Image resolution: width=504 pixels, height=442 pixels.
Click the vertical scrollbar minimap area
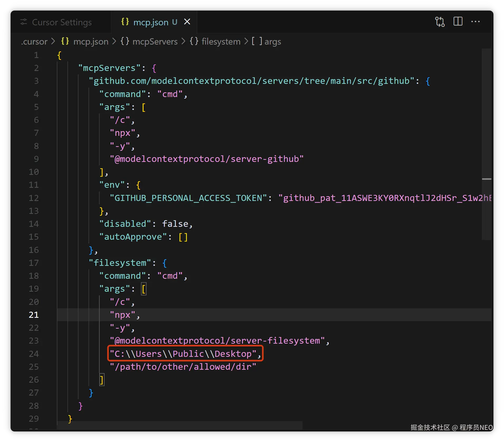[x=487, y=144]
